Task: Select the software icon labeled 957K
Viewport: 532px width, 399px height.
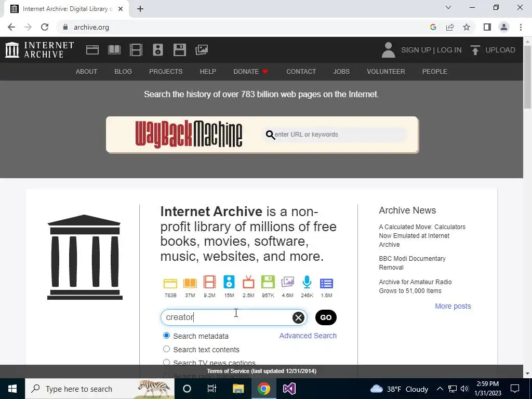Action: [268, 282]
